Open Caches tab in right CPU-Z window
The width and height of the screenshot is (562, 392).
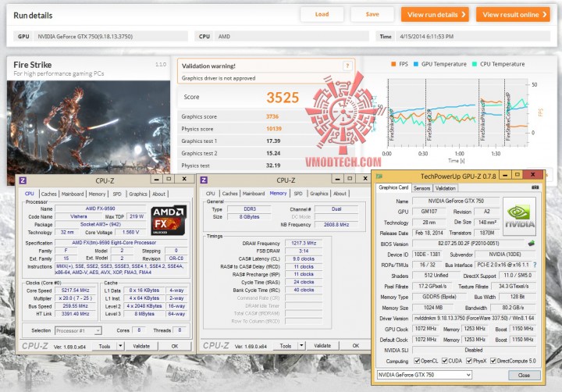229,194
